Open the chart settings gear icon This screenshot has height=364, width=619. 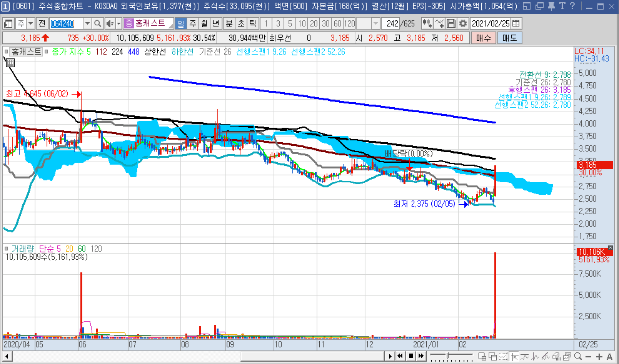[x=463, y=24]
